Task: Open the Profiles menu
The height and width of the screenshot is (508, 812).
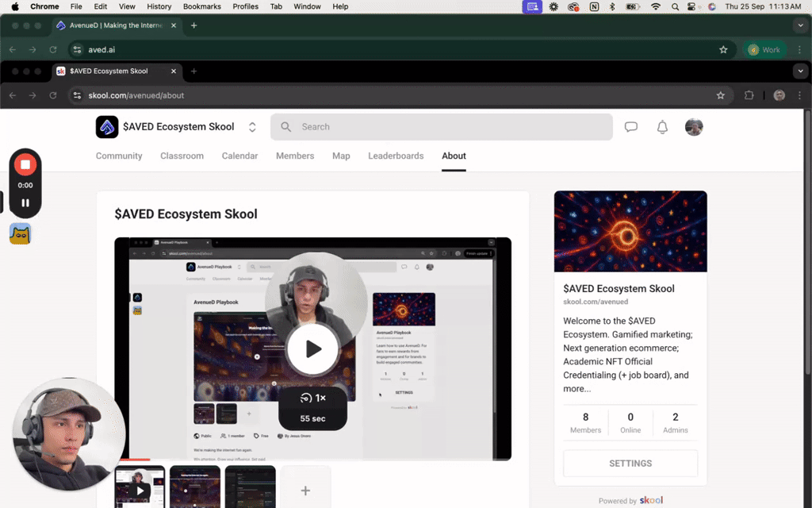Action: [x=246, y=6]
